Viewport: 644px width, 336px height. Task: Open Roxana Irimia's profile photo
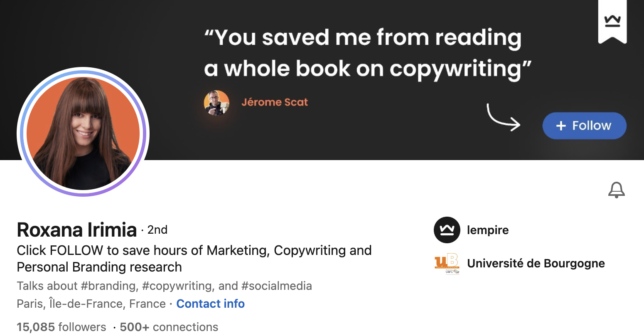pyautogui.click(x=83, y=132)
